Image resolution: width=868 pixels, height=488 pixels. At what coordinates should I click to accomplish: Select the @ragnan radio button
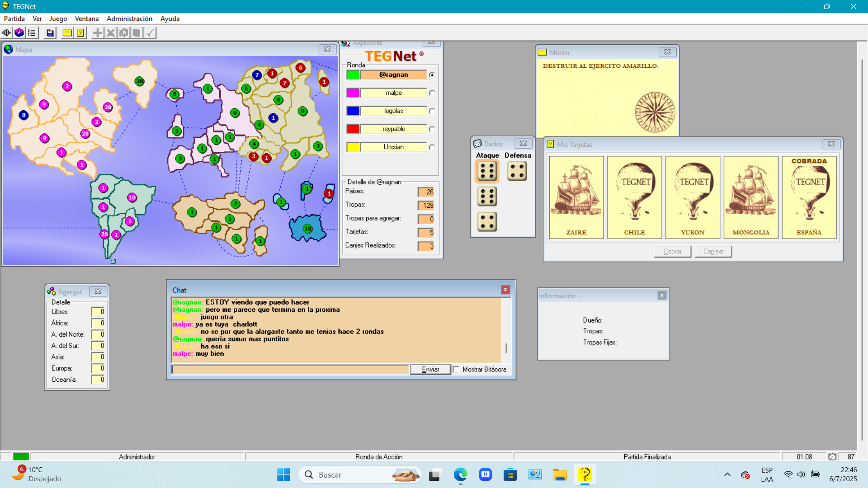coord(432,75)
